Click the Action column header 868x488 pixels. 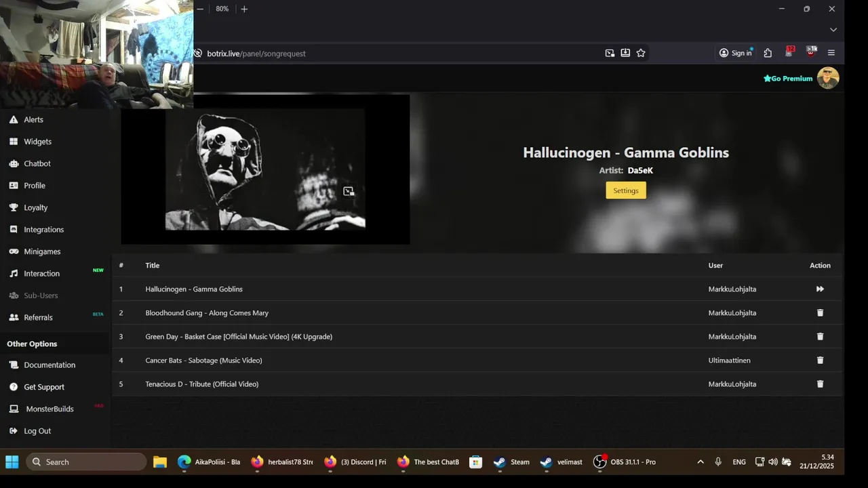820,266
